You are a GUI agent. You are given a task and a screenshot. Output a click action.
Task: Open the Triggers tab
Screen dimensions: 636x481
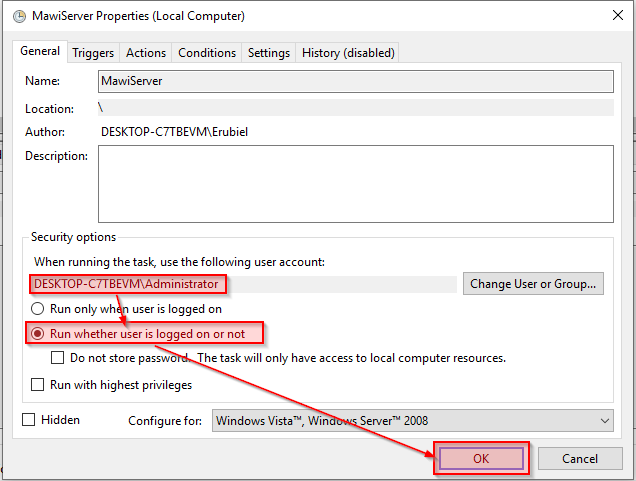tap(93, 53)
